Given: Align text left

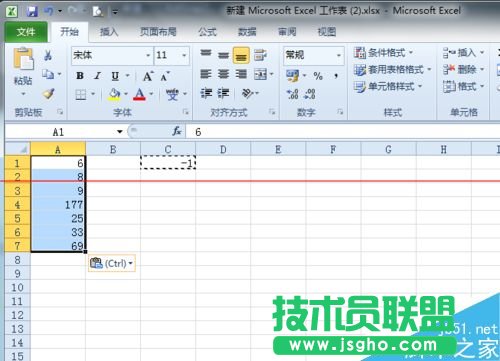Looking at the screenshot, I should click(206, 74).
